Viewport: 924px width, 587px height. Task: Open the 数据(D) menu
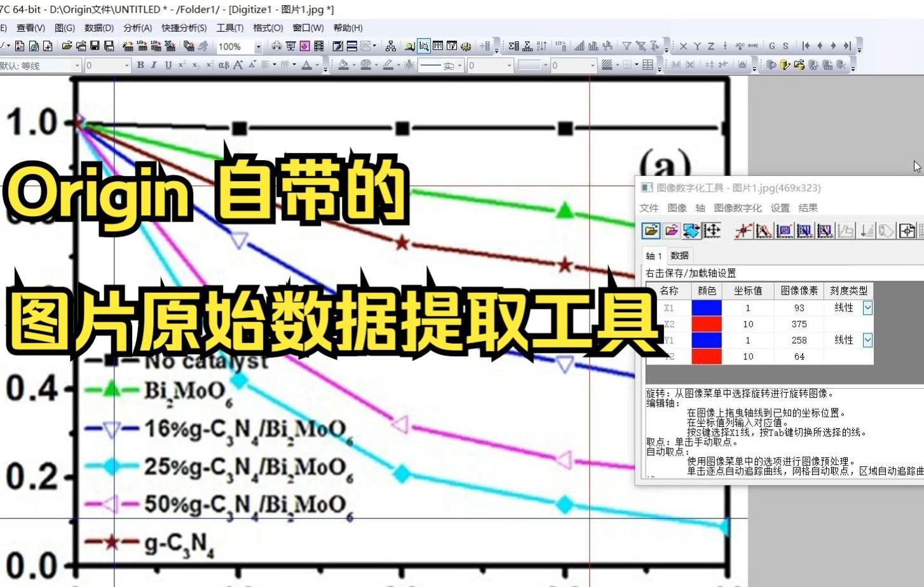click(x=99, y=28)
